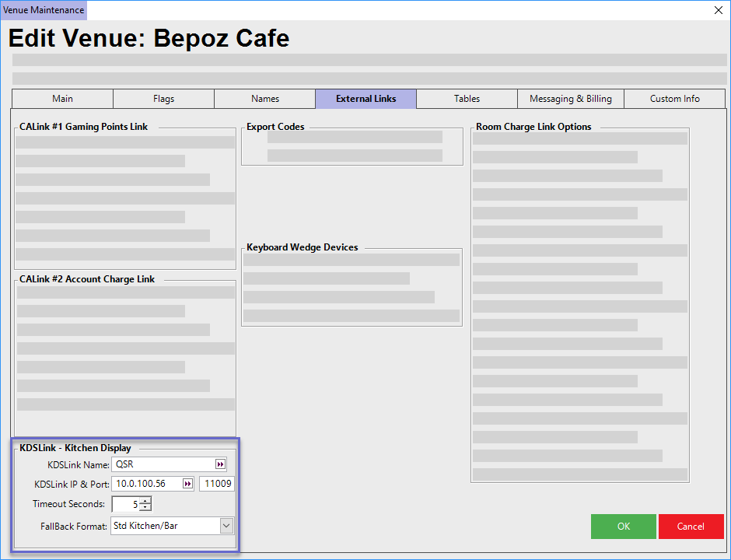Go to the Names tab
This screenshot has width=731, height=560.
coord(264,99)
